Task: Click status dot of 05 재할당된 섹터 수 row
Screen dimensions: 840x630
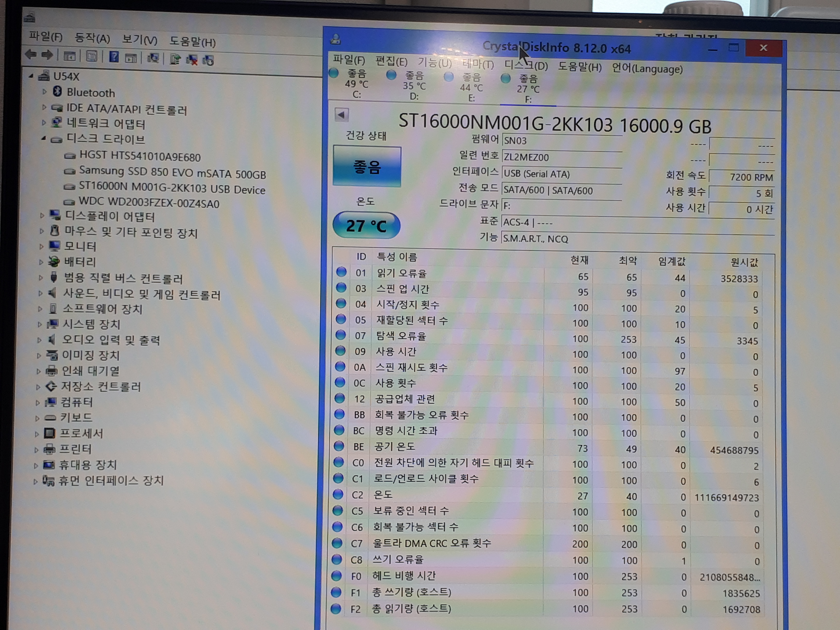Action: [341, 319]
